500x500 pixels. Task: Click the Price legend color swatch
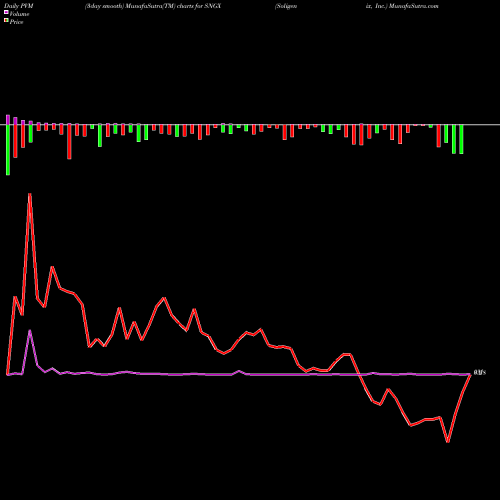pyautogui.click(x=6, y=21)
